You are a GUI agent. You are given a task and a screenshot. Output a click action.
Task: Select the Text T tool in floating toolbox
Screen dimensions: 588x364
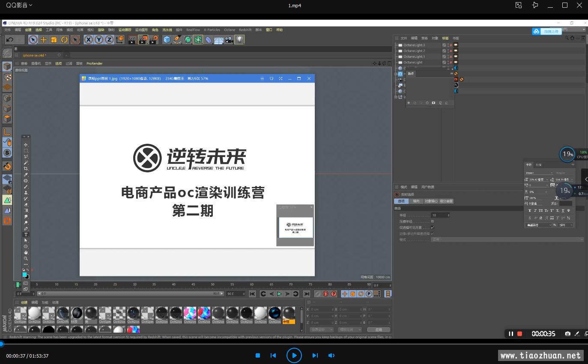point(26,234)
